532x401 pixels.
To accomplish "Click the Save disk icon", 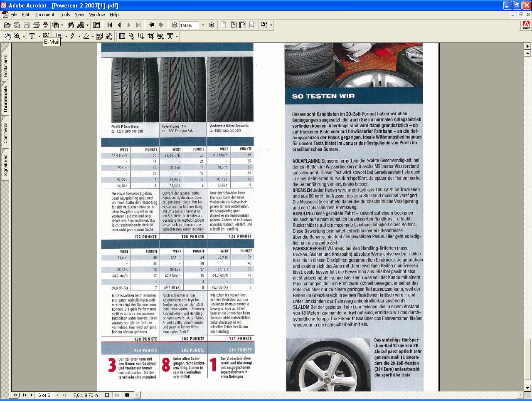I will 26,25.
